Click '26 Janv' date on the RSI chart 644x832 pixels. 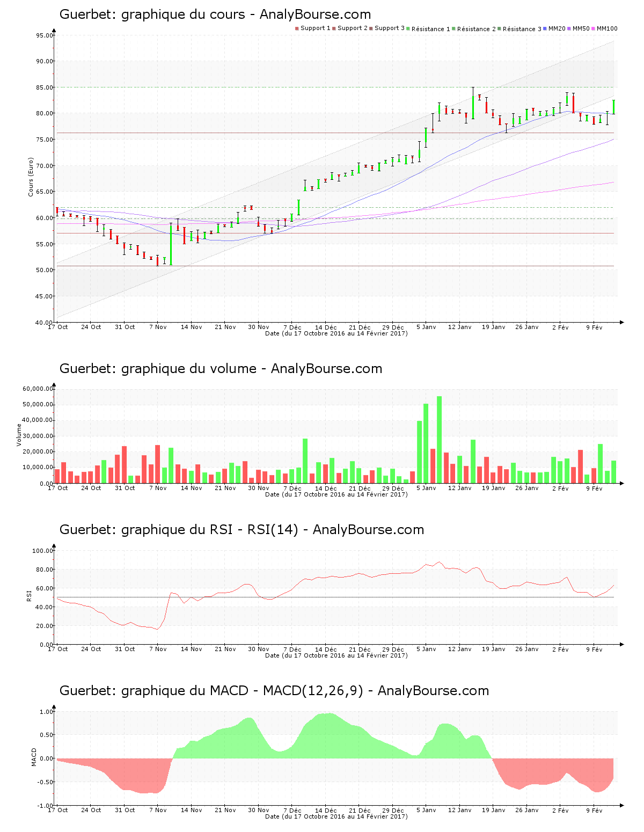click(x=527, y=649)
